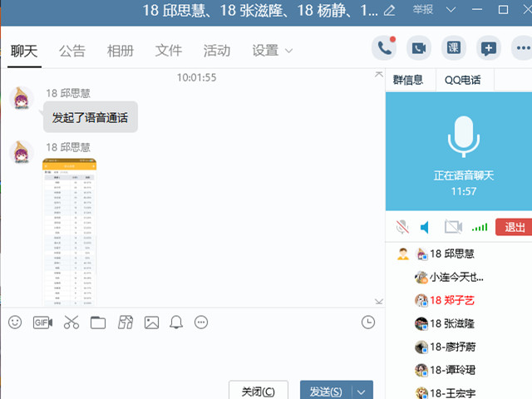Click the 发送(S) send button
Viewport: 532px width, 399px height.
[x=326, y=392]
